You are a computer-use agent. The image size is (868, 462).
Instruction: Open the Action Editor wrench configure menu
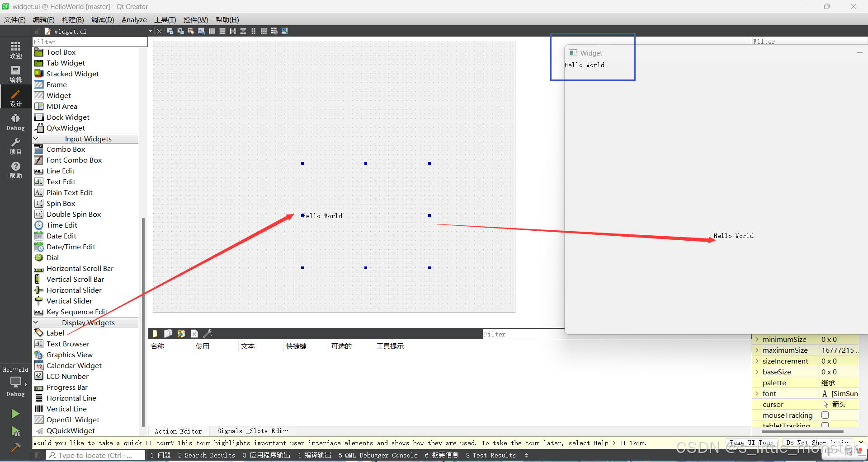(x=208, y=334)
